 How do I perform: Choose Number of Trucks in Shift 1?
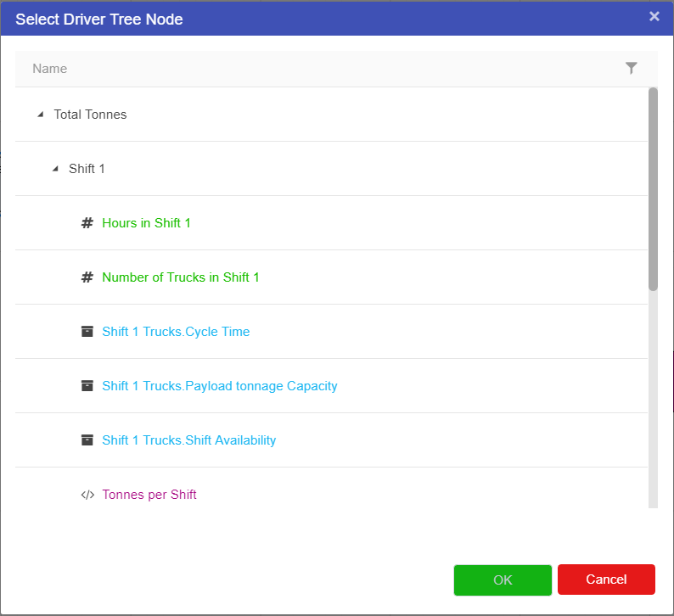point(181,277)
